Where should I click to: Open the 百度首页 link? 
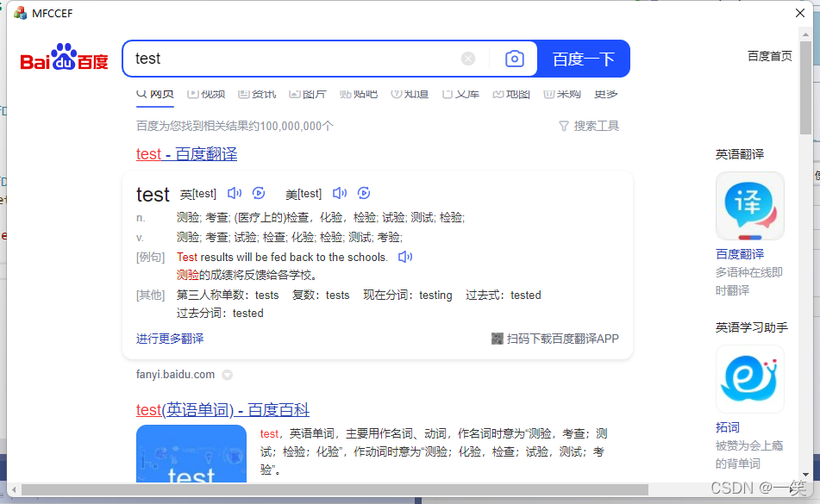tap(769, 56)
